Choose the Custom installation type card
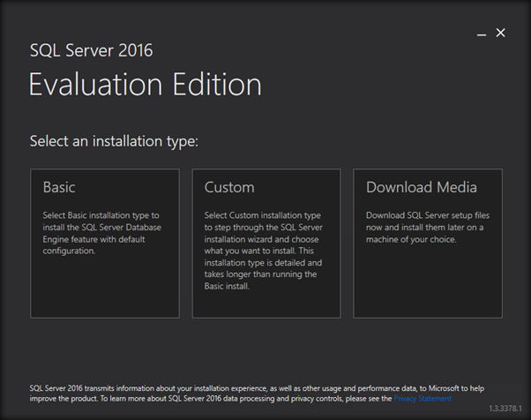 click(x=266, y=244)
